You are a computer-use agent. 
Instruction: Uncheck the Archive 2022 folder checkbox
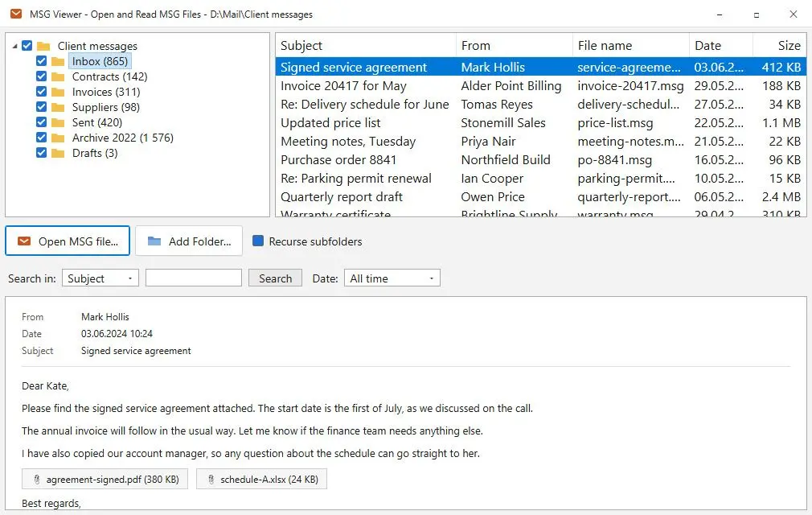pyautogui.click(x=42, y=138)
